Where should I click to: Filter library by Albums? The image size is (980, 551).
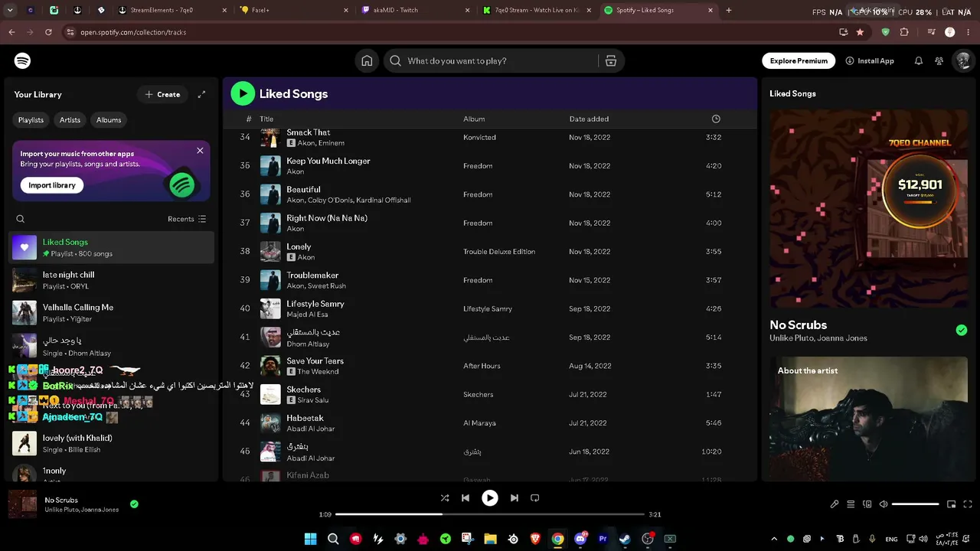[x=109, y=120]
